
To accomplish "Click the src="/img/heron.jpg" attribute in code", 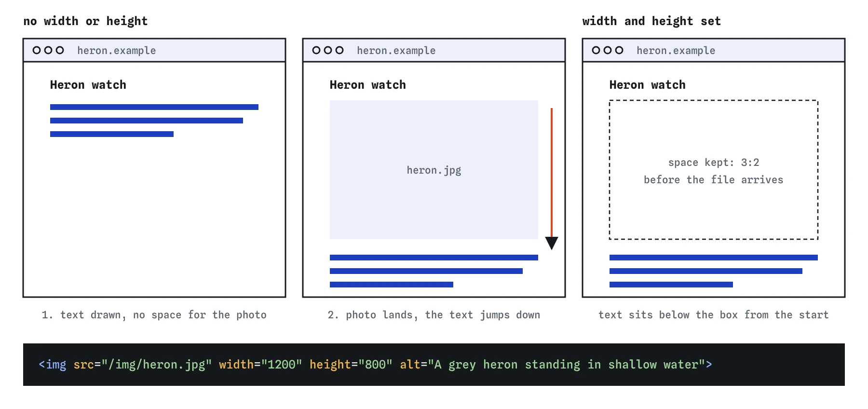I will click(x=143, y=365).
